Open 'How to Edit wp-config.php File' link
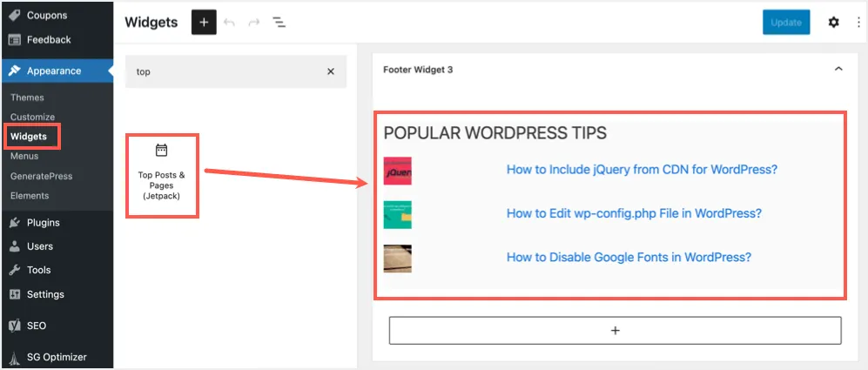Screen dimensions: 868x370 (x=635, y=213)
